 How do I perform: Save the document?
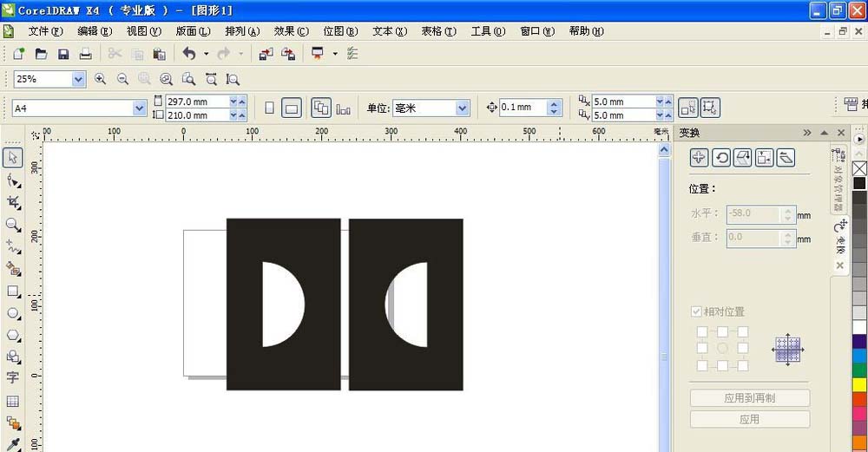click(63, 54)
